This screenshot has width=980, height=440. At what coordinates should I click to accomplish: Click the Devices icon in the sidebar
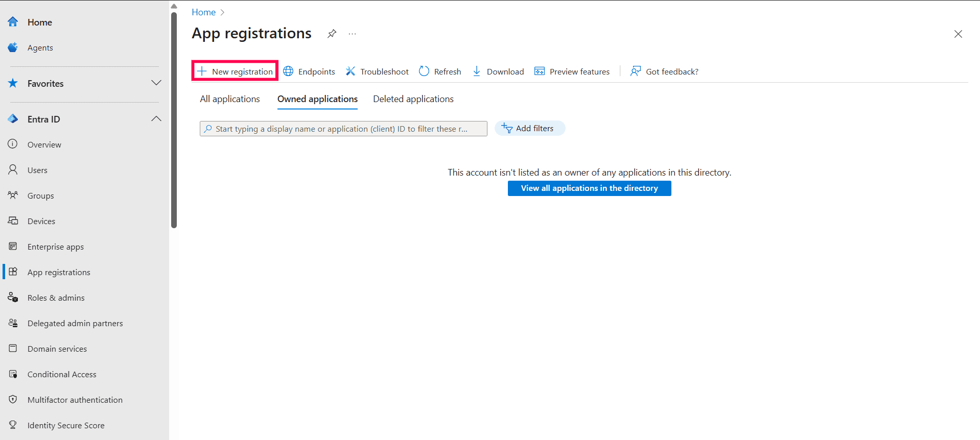click(13, 221)
